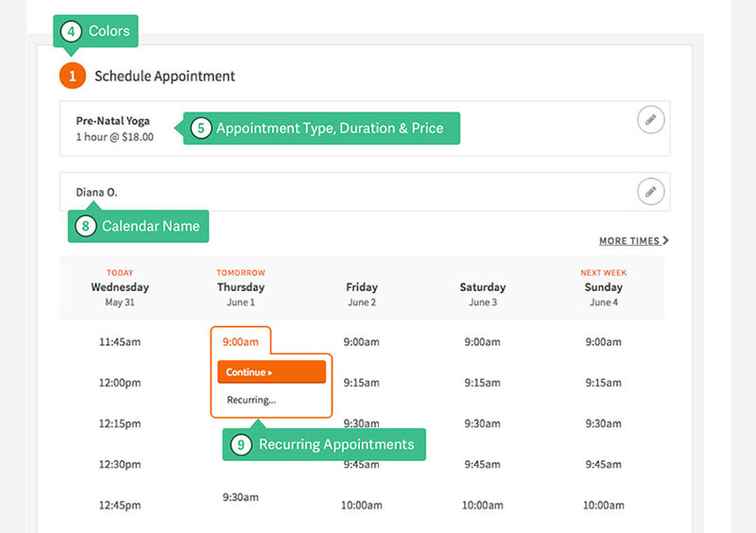The image size is (756, 533).
Task: Pick the Wednesday 11:45am time slot
Action: tap(120, 342)
